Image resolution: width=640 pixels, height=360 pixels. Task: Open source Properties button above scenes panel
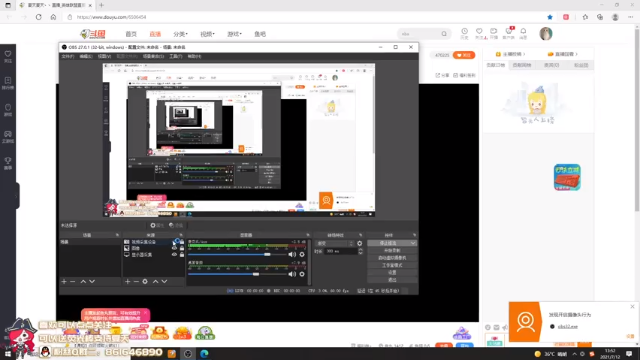pyautogui.click(x=157, y=225)
